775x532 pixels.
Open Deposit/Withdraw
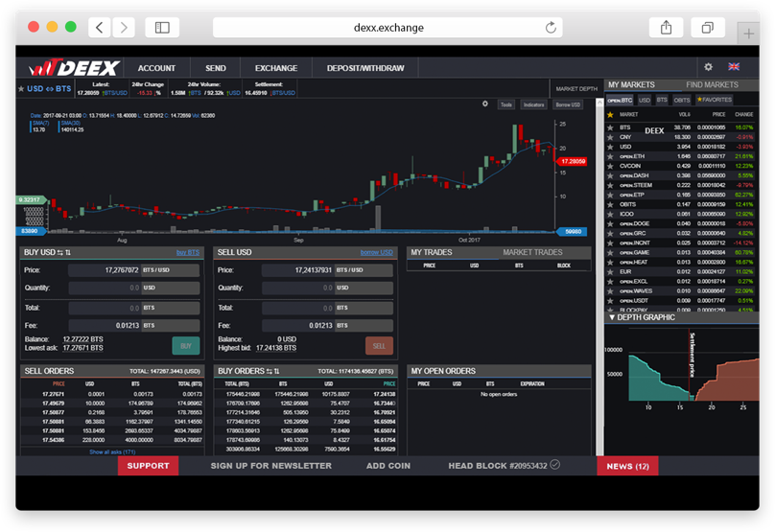(365, 68)
